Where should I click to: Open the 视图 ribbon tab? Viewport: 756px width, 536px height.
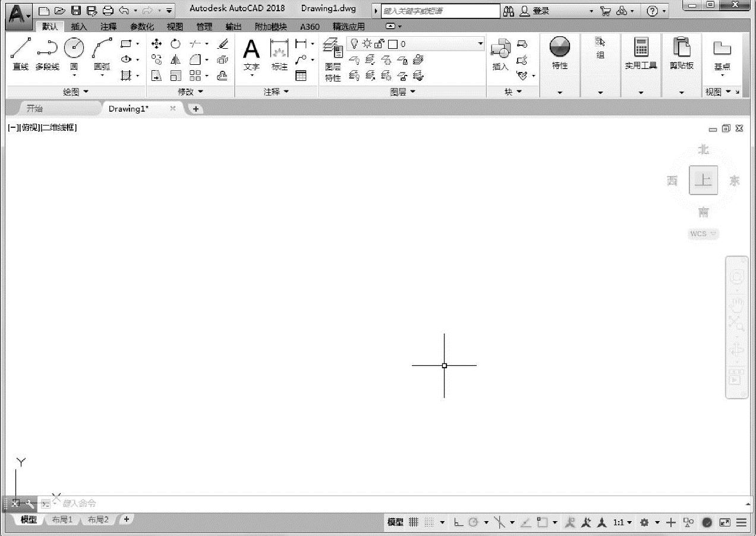click(175, 27)
